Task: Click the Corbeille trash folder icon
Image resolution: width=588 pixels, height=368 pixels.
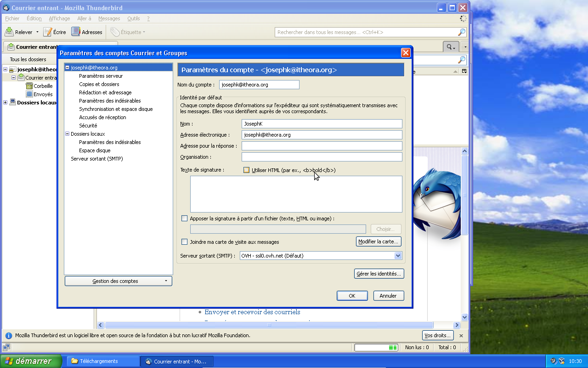Action: click(x=29, y=86)
